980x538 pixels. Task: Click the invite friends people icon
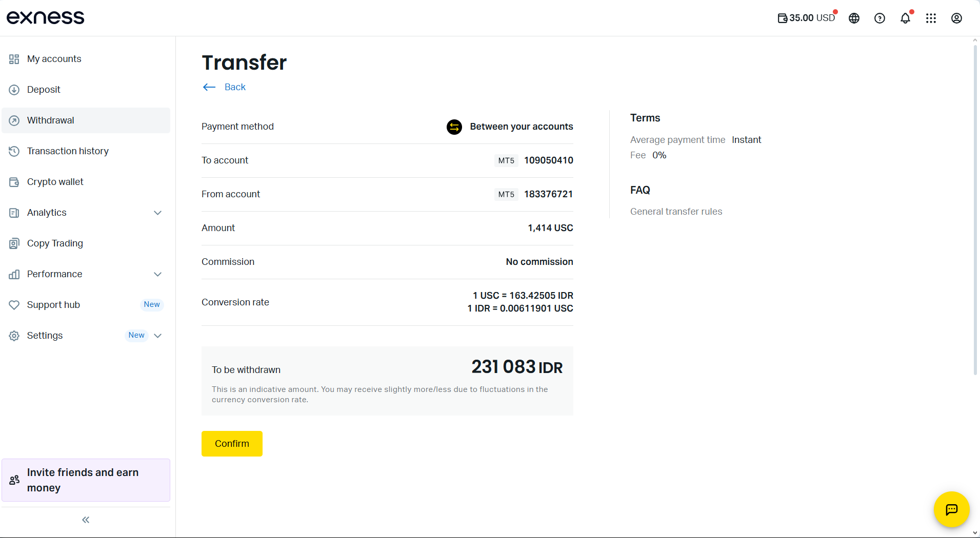click(x=14, y=480)
